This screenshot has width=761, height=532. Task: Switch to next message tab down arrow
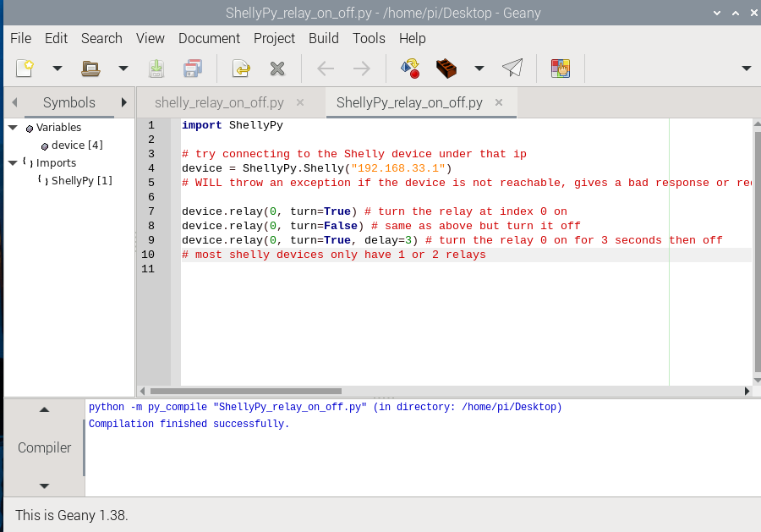tap(44, 485)
